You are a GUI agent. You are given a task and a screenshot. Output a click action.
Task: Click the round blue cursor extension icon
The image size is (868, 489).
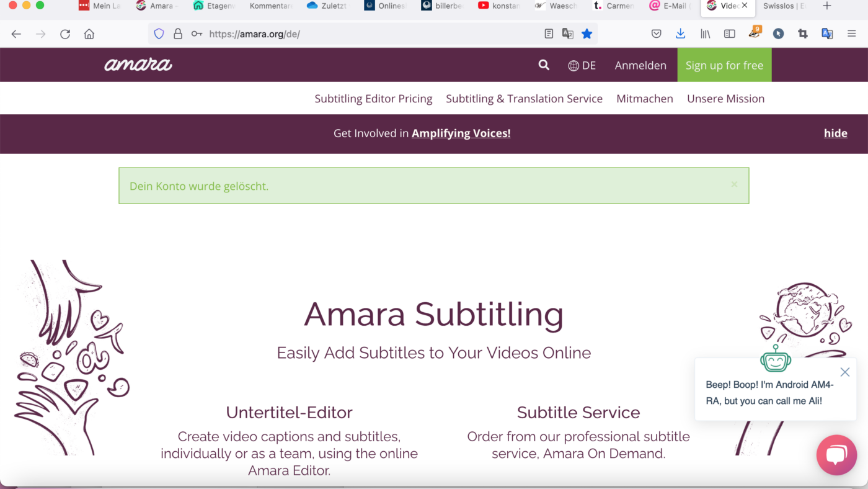click(x=779, y=34)
